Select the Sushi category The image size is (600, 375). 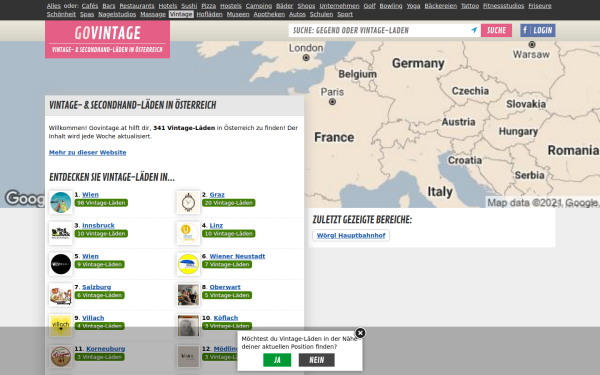click(x=189, y=6)
